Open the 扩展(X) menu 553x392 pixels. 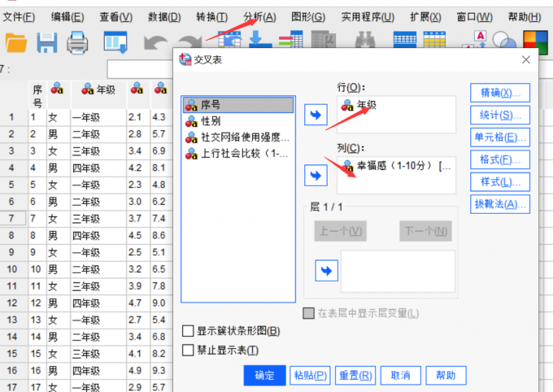[425, 17]
